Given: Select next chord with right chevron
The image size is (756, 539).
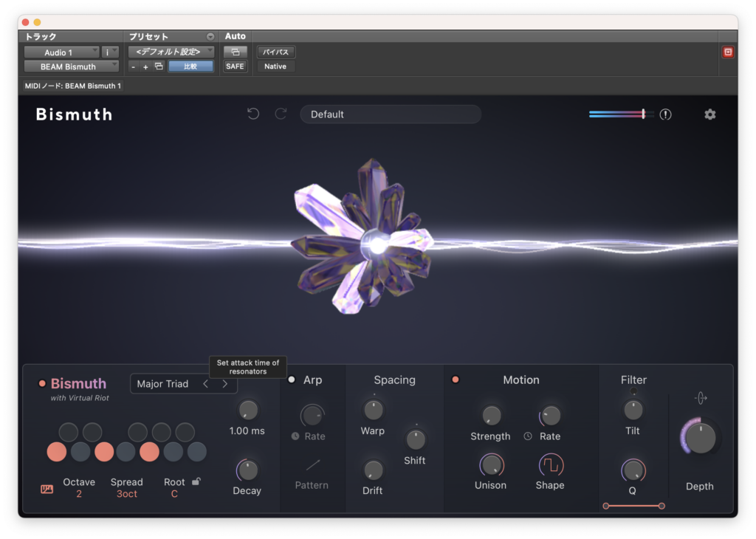Looking at the screenshot, I should point(224,384).
